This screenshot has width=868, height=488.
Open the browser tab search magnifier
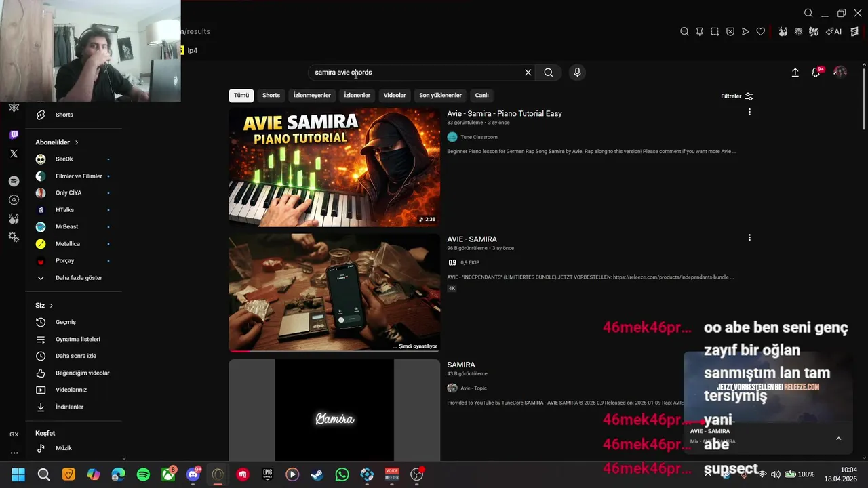808,13
